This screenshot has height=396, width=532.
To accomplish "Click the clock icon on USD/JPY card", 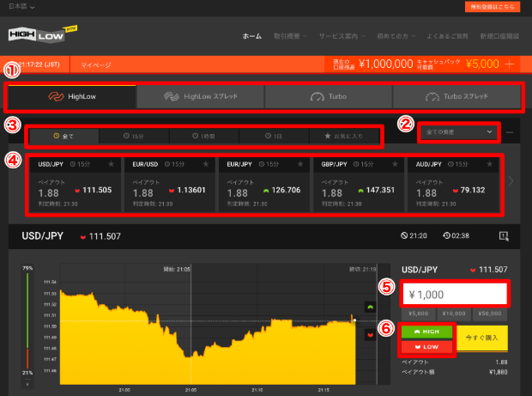I will tap(73, 164).
